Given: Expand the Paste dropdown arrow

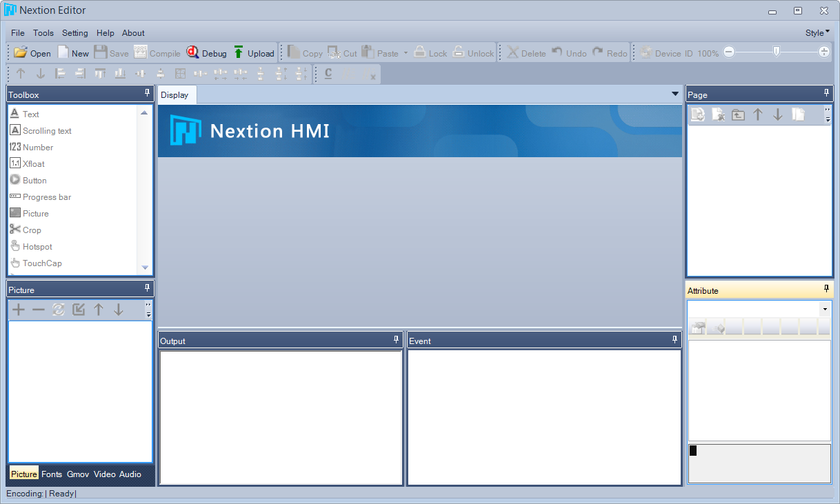Looking at the screenshot, I should click(406, 53).
